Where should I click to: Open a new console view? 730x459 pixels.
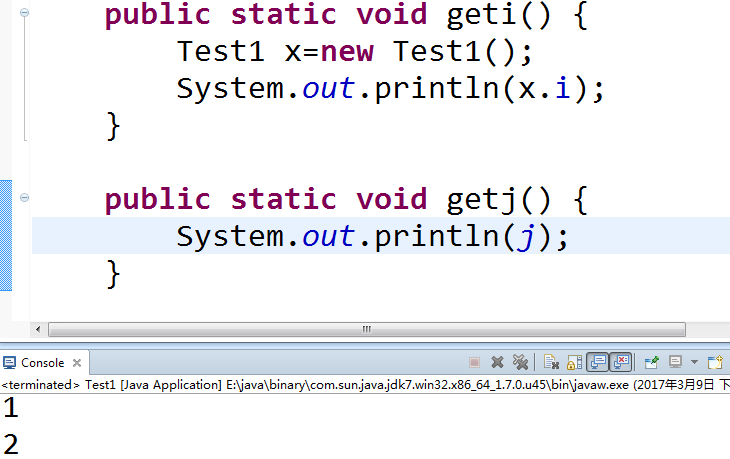point(715,362)
